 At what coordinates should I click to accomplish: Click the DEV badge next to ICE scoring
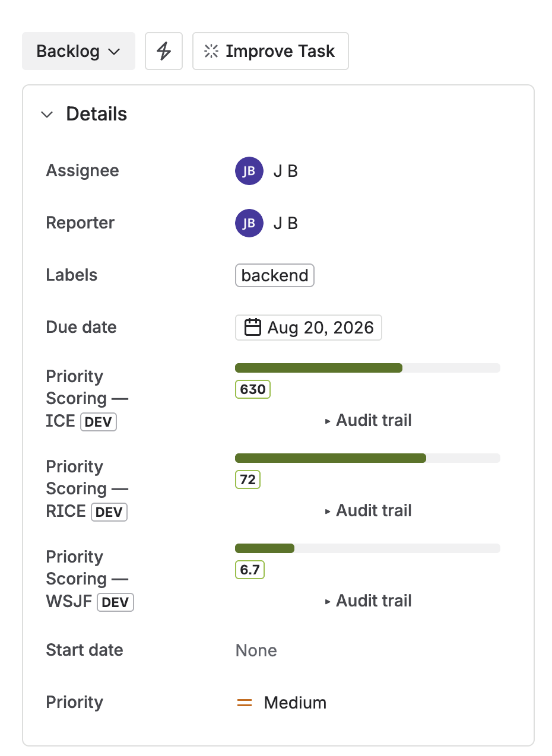pyautogui.click(x=98, y=422)
